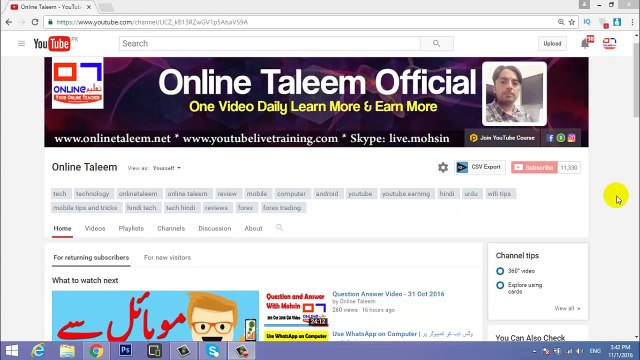This screenshot has height=360, width=640.
Task: Open the Discussion tab
Action: (215, 229)
